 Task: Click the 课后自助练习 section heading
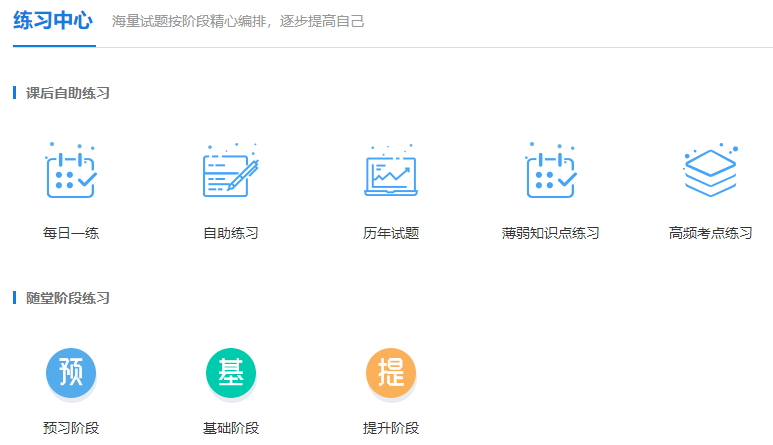(68, 93)
